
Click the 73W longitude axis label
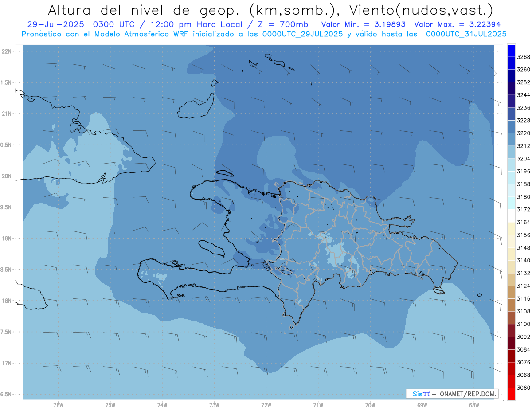(x=214, y=405)
